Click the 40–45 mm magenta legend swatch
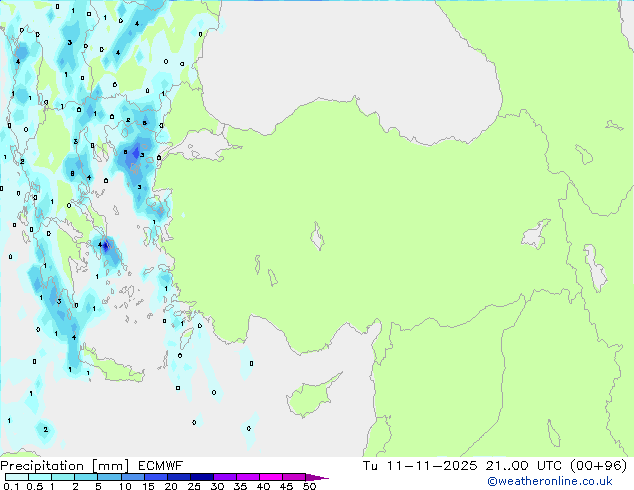The width and height of the screenshot is (634, 490). point(271,477)
